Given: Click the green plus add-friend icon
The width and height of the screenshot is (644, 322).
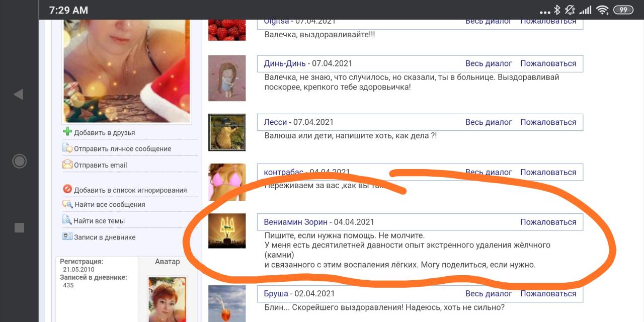Looking at the screenshot, I should 67,132.
